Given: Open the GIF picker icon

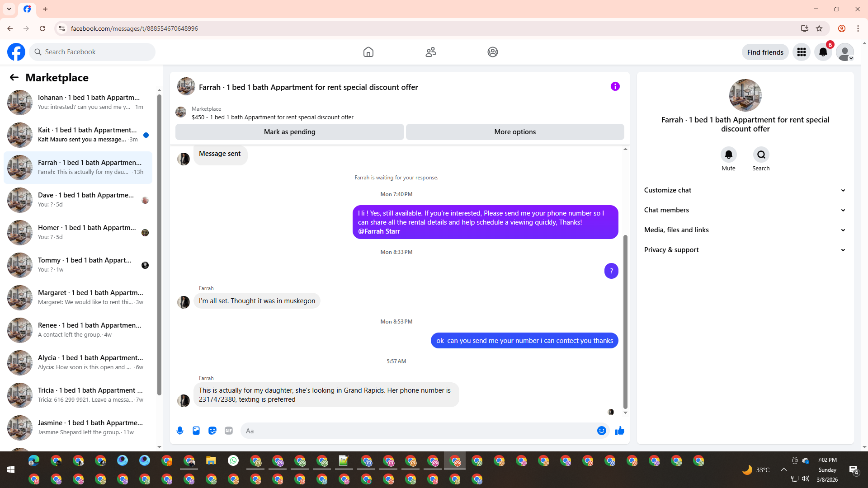Looking at the screenshot, I should pyautogui.click(x=229, y=431).
